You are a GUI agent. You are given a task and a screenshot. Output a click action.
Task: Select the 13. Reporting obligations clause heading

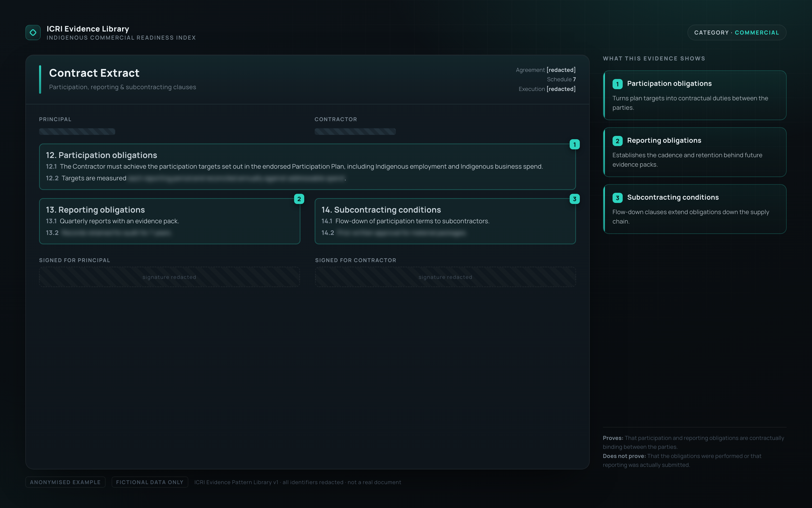pos(95,210)
